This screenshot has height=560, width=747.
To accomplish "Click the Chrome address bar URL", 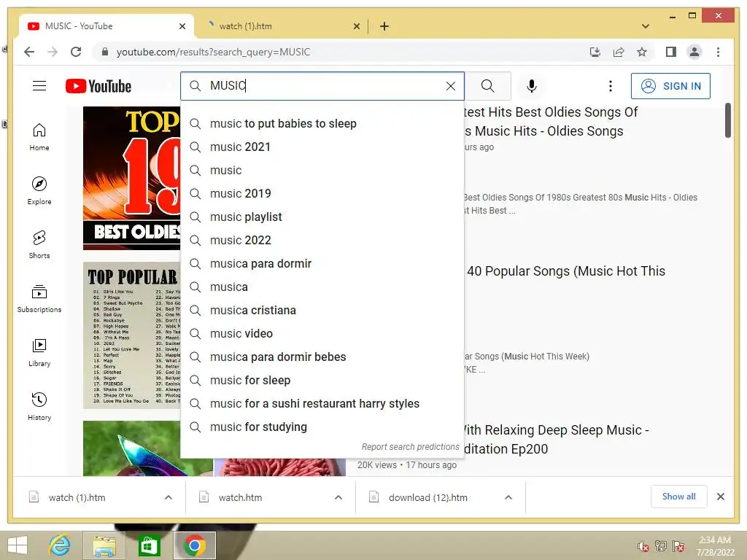I will (x=213, y=52).
